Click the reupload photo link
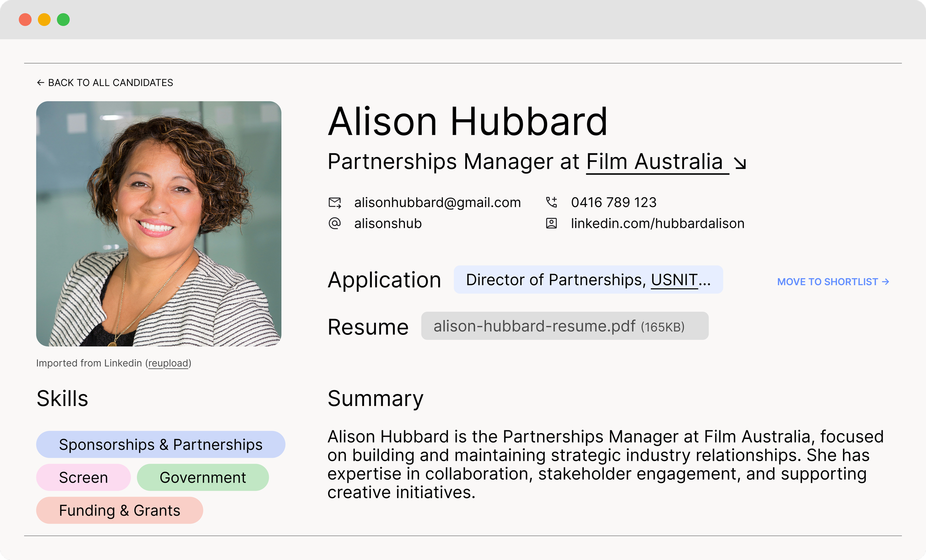926x560 pixels. coord(168,363)
